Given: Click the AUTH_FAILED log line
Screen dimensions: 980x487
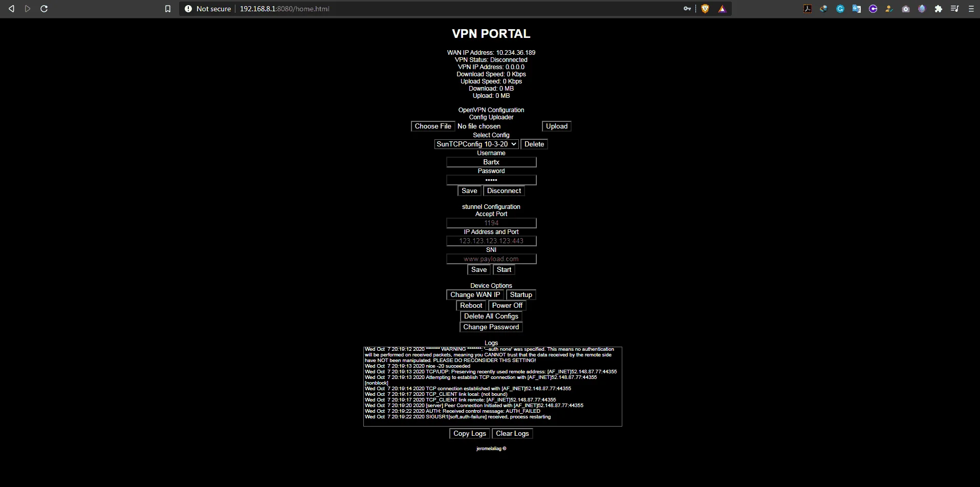Looking at the screenshot, I should pos(452,411).
